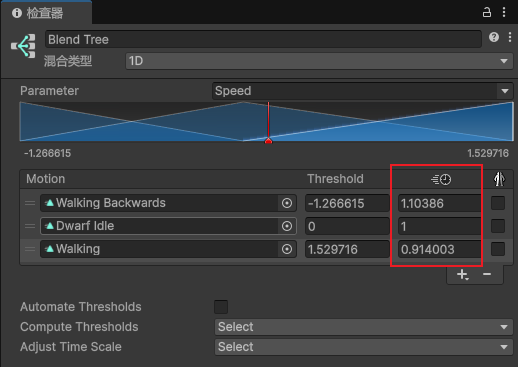Click the Parameter label
The width and height of the screenshot is (518, 367).
pyautogui.click(x=49, y=91)
